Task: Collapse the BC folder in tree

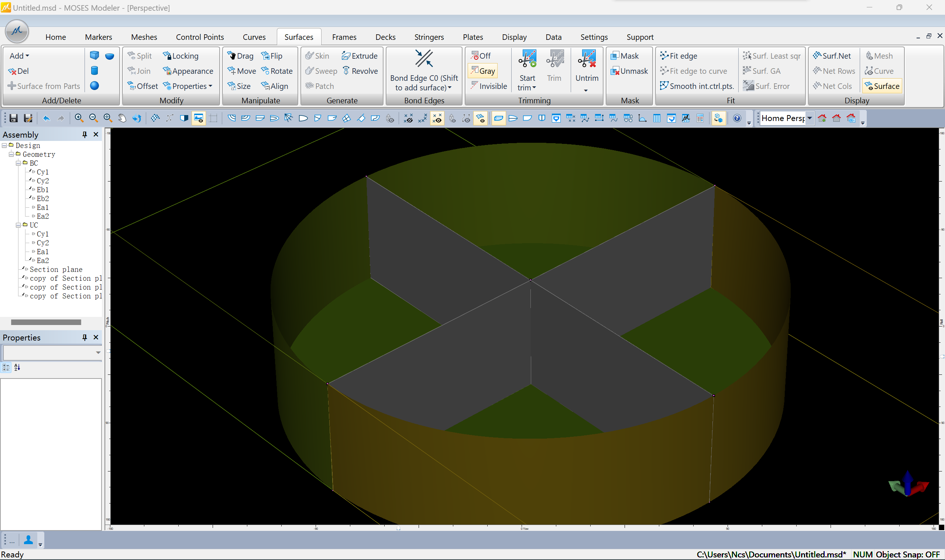Action: click(18, 163)
